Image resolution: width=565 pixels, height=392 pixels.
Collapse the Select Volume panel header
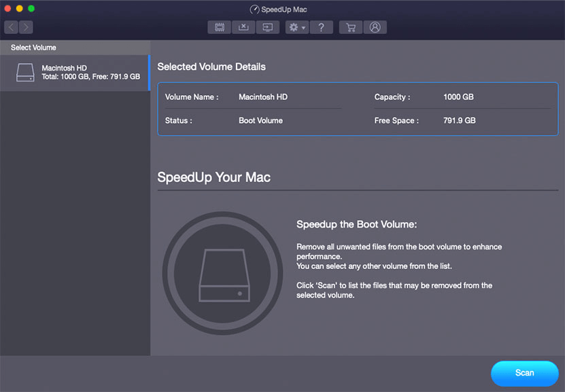pyautogui.click(x=32, y=48)
